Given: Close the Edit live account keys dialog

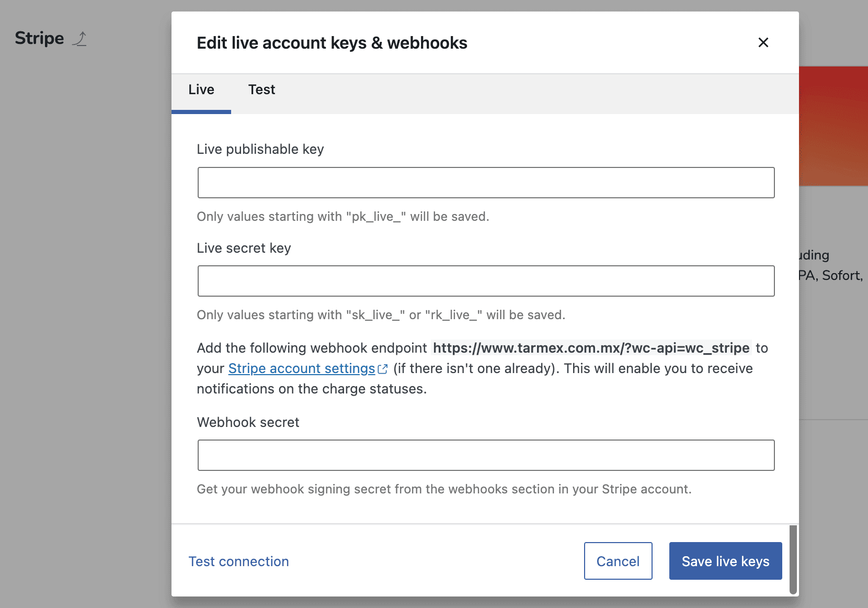Looking at the screenshot, I should [763, 42].
